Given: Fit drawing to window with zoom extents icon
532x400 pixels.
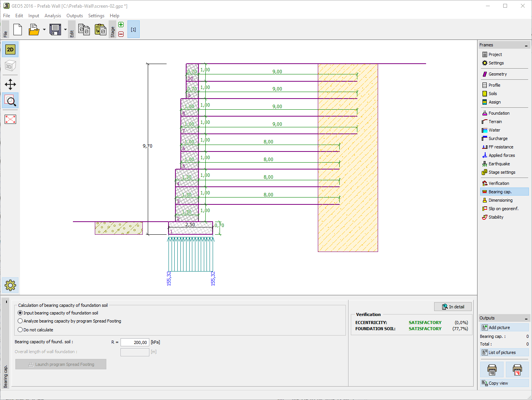Looking at the screenshot, I should click(x=10, y=119).
